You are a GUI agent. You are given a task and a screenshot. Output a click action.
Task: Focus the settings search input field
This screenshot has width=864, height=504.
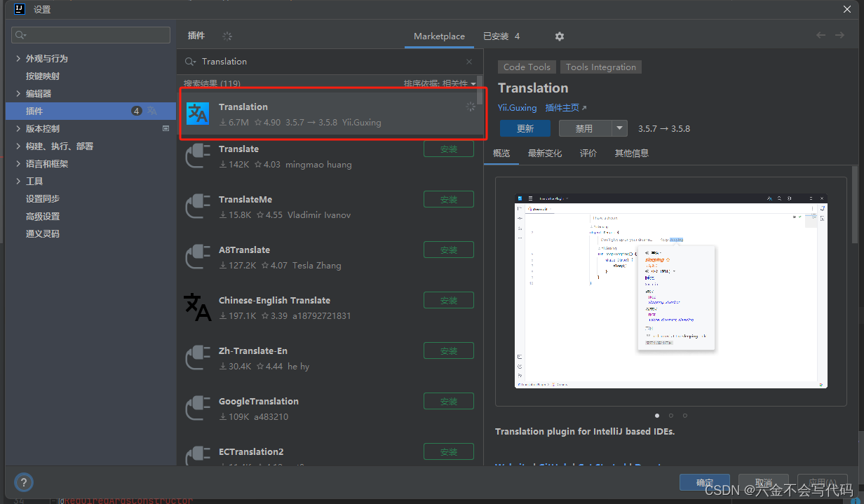click(x=91, y=35)
